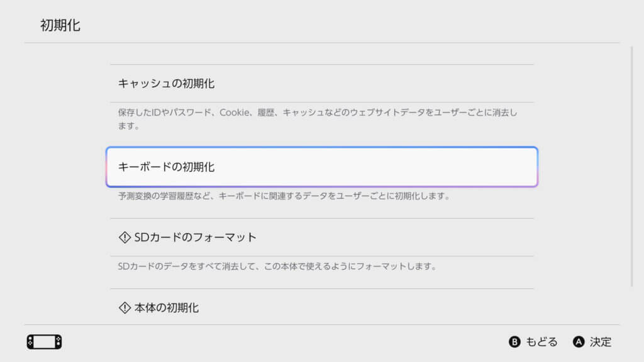Click フォーマットします at SD description end
644x362 pixels.
coord(401,266)
